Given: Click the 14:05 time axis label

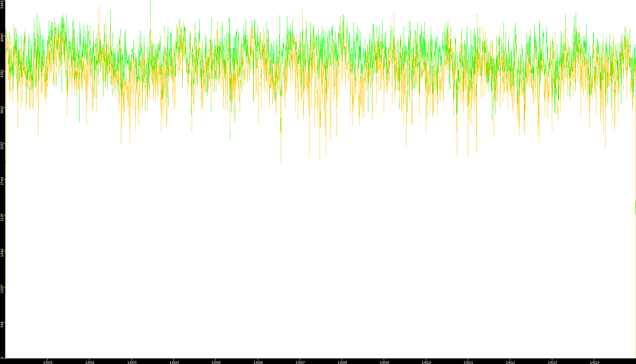Looking at the screenshot, I should [x=216, y=362].
